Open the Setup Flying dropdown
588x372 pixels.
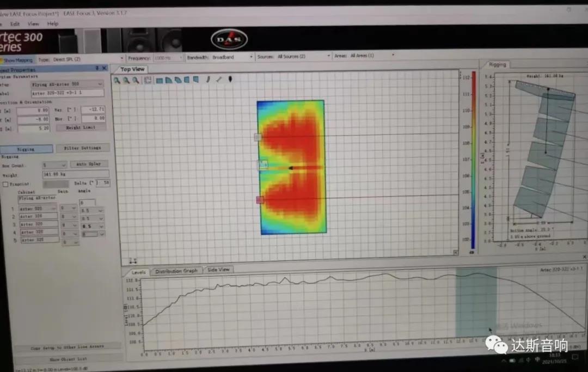(x=100, y=84)
